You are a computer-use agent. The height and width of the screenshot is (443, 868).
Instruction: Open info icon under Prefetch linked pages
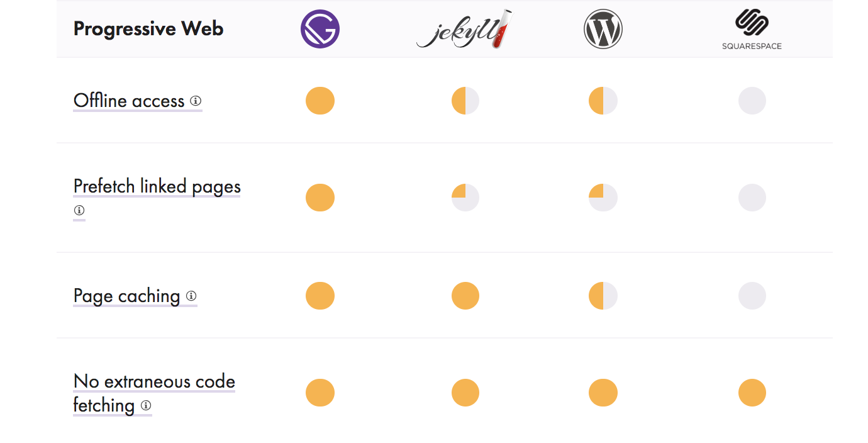[x=79, y=210]
